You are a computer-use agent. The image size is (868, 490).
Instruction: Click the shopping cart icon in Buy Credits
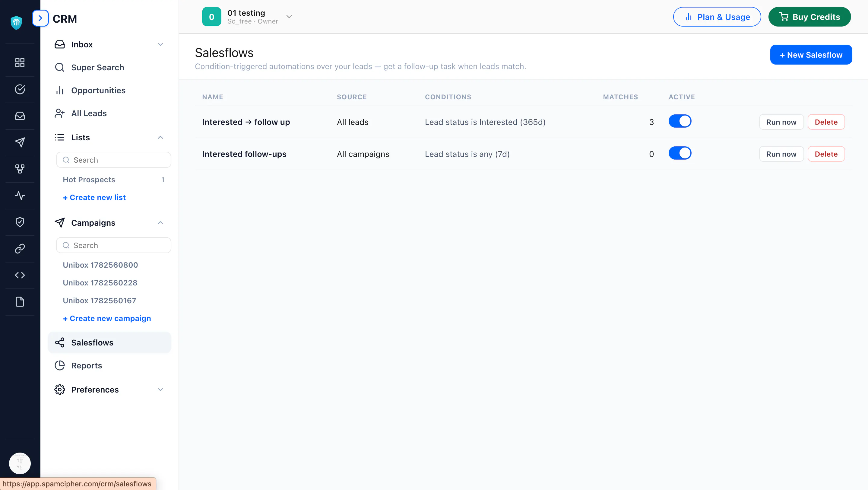pyautogui.click(x=784, y=17)
